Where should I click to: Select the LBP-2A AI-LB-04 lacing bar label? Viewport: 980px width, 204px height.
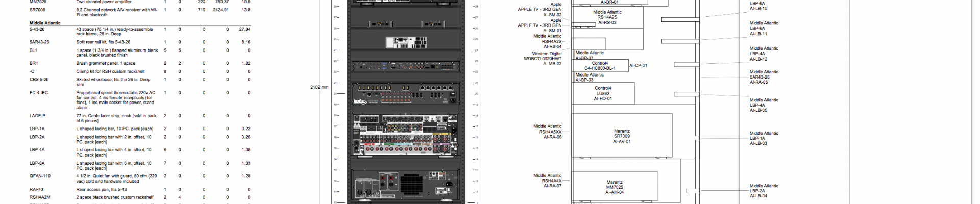pyautogui.click(x=764, y=191)
